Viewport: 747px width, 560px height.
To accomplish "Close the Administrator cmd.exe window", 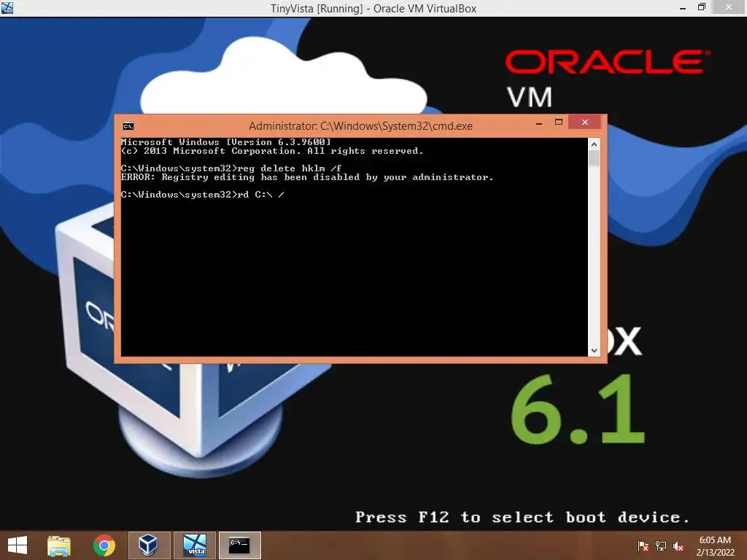I will (x=585, y=122).
